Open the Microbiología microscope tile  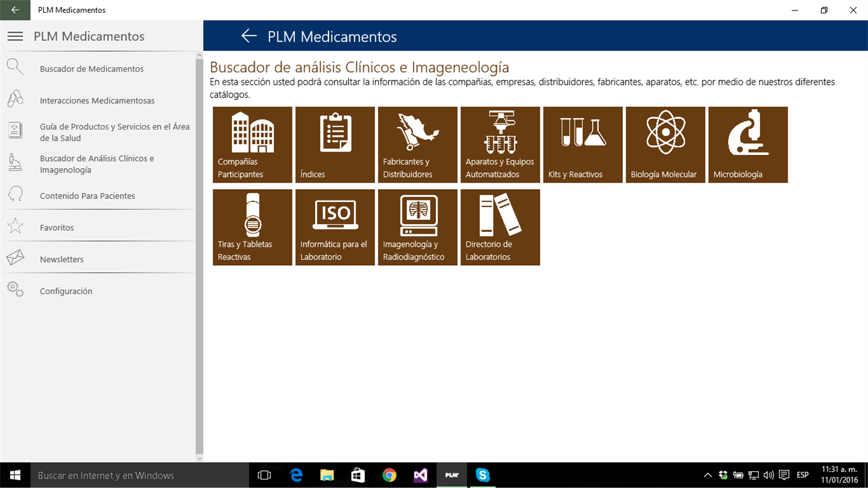[748, 145]
